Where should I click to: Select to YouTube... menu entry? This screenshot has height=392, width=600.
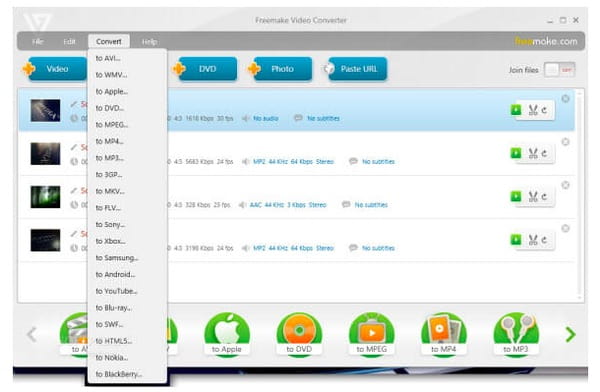click(127, 291)
